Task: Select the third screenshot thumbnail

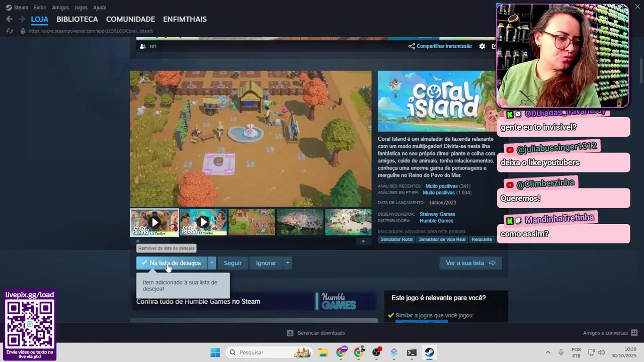Action: click(252, 222)
